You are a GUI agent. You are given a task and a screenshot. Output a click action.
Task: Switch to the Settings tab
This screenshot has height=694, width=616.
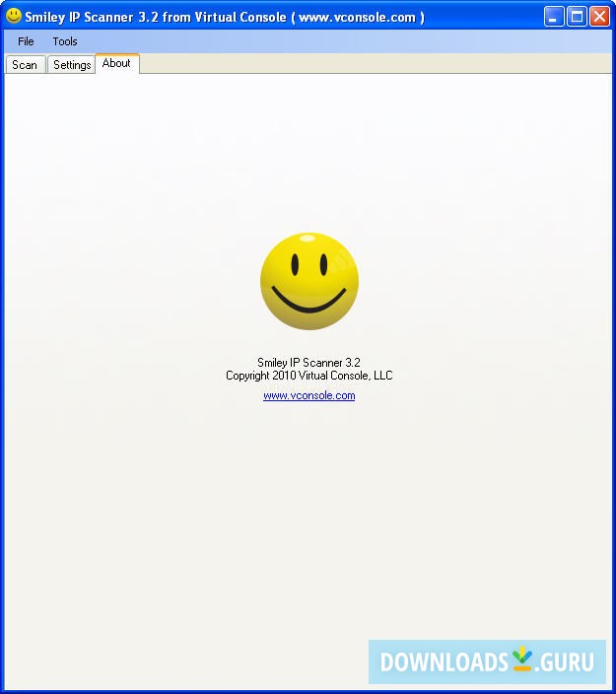coord(72,65)
